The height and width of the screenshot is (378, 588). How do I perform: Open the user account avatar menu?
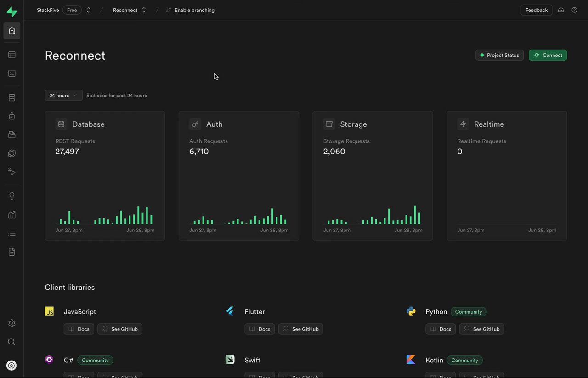12,366
